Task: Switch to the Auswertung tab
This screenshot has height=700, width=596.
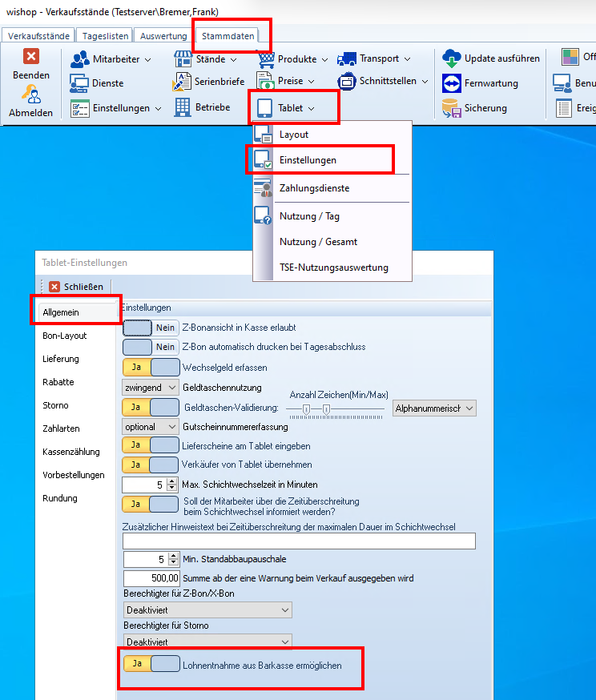Action: (x=163, y=36)
